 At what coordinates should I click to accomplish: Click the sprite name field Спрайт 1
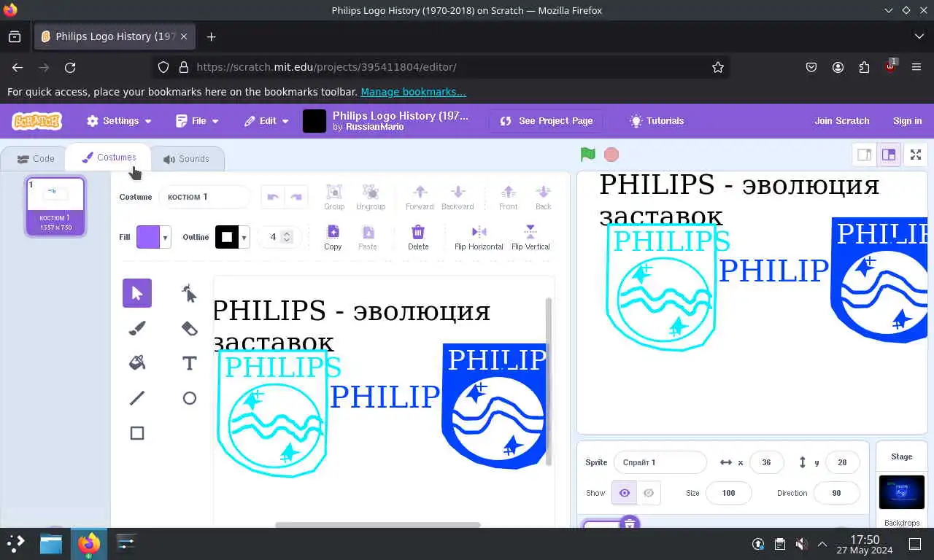660,462
